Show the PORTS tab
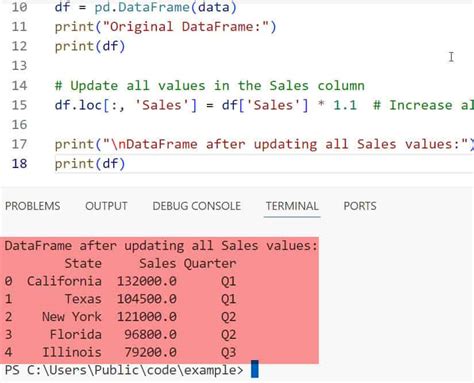Screen dimensions: 474x383 (x=360, y=206)
